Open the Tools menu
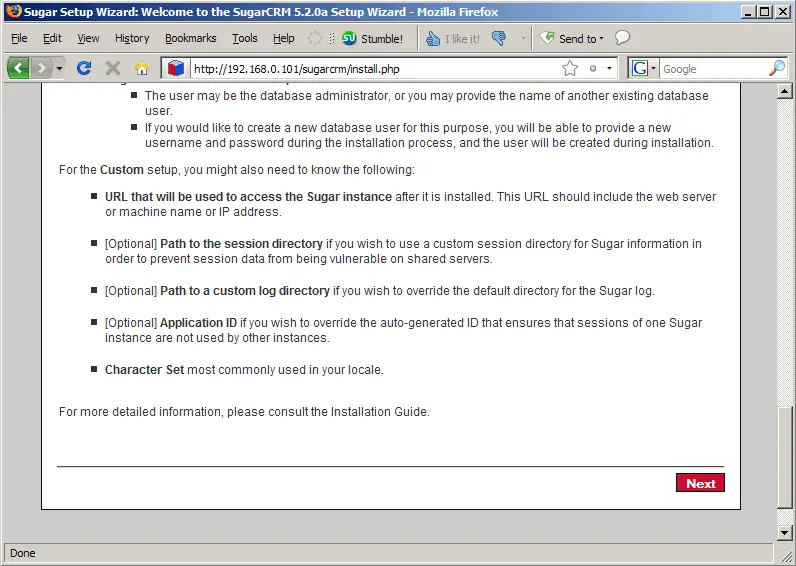The width and height of the screenshot is (796, 566). click(245, 39)
